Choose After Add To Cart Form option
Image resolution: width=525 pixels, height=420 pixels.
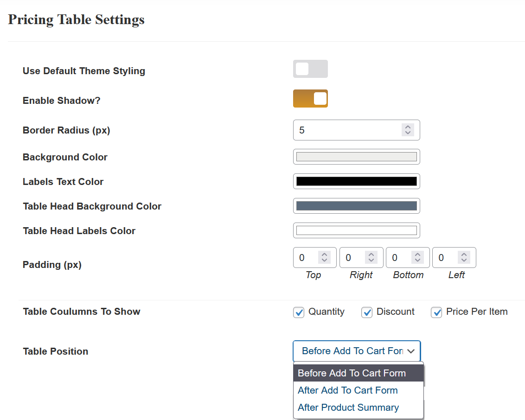[358, 390]
